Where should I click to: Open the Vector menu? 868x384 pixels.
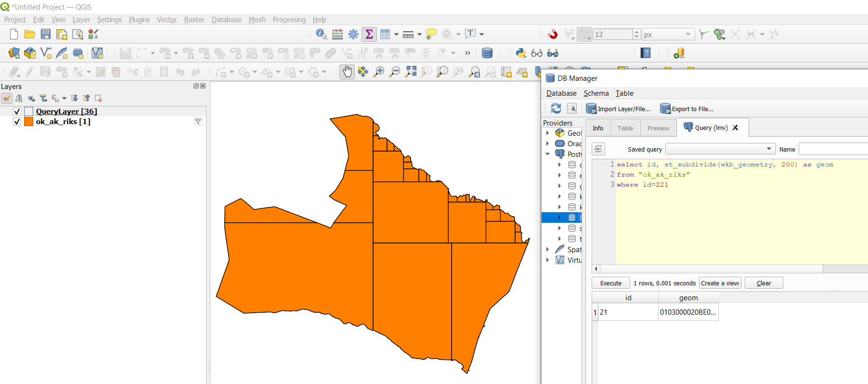[x=167, y=20]
